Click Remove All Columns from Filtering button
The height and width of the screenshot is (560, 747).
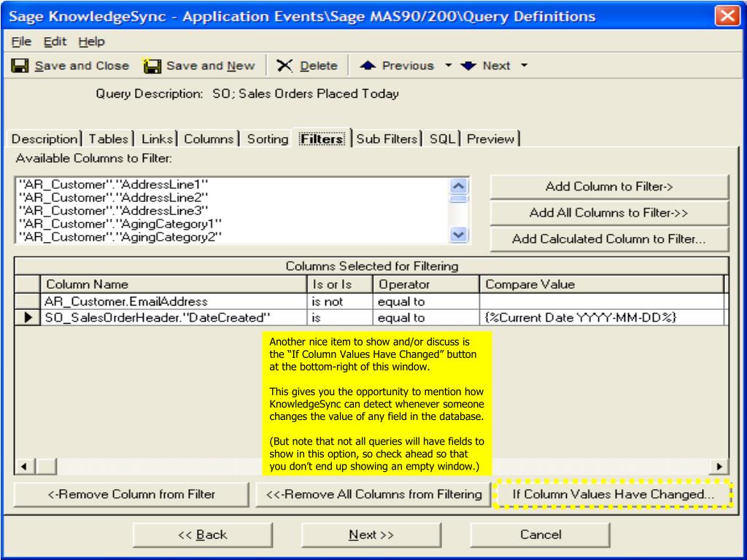pos(373,494)
